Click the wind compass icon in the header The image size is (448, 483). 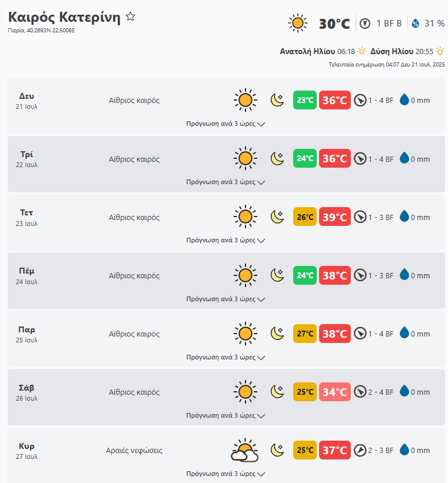365,24
